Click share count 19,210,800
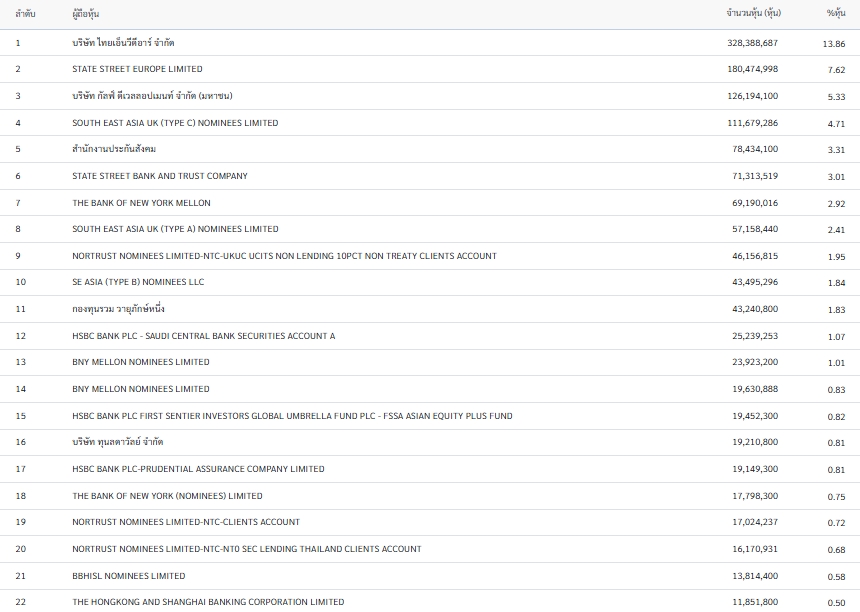Viewport: 860px width, 612px height. (755, 442)
